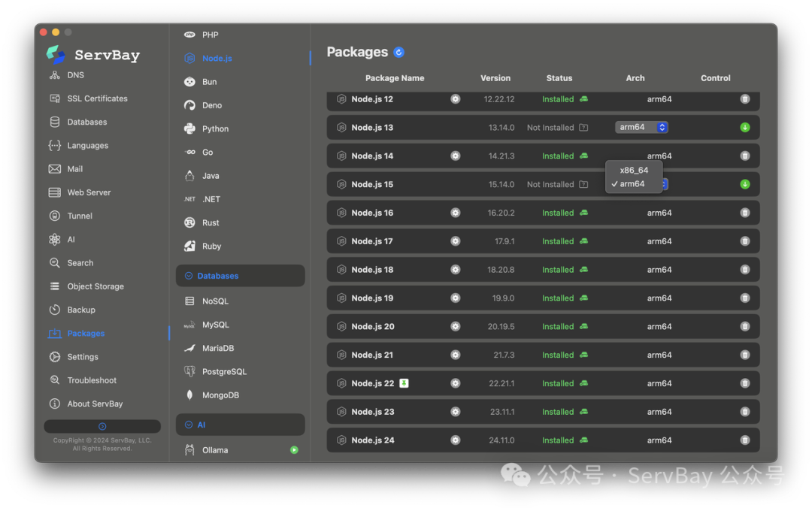Delete Node.js 12 using trash icon
The width and height of the screenshot is (812, 508).
click(x=744, y=99)
